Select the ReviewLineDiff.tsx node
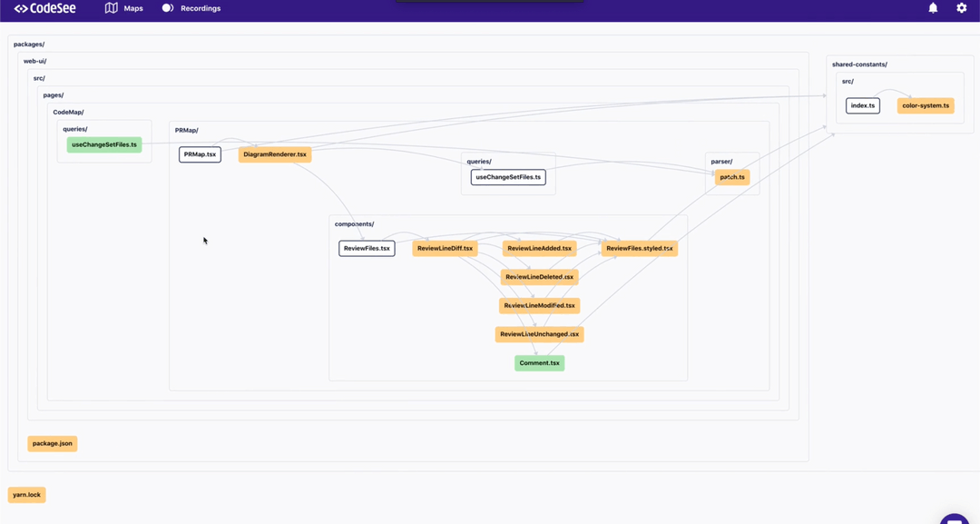The image size is (980, 524). pyautogui.click(x=445, y=247)
